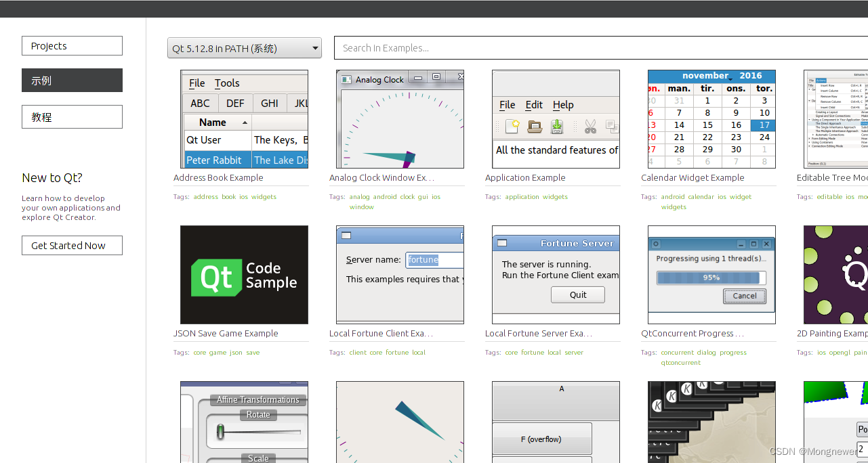
Task: Click the Search In Examples field
Action: pos(474,47)
